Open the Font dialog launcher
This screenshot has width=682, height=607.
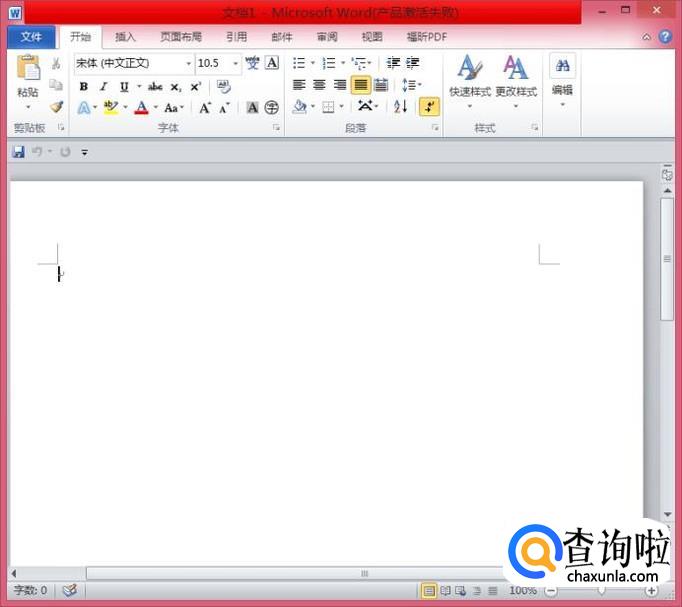coord(276,127)
